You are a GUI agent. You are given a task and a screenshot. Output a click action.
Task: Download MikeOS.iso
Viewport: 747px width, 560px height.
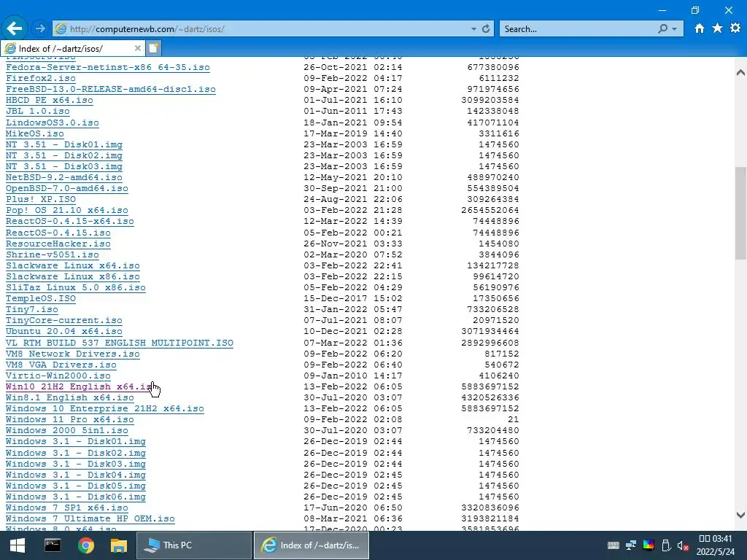(x=35, y=133)
